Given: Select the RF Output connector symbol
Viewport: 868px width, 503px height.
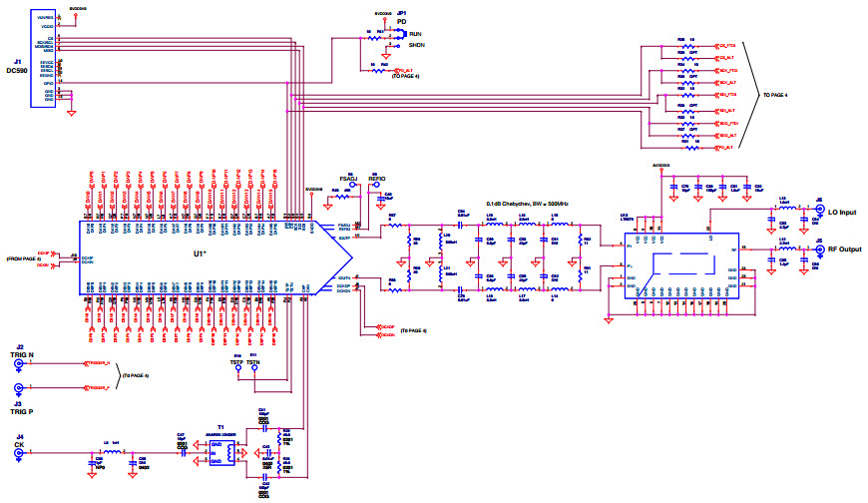Looking at the screenshot, I should pos(819,250).
